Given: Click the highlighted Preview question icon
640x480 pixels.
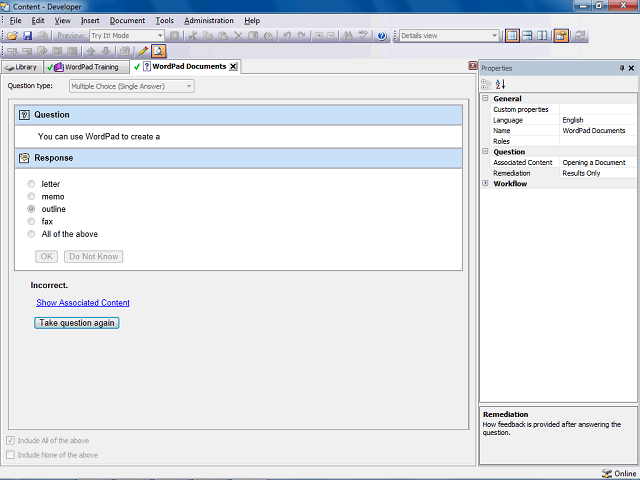Looking at the screenshot, I should point(158,51).
